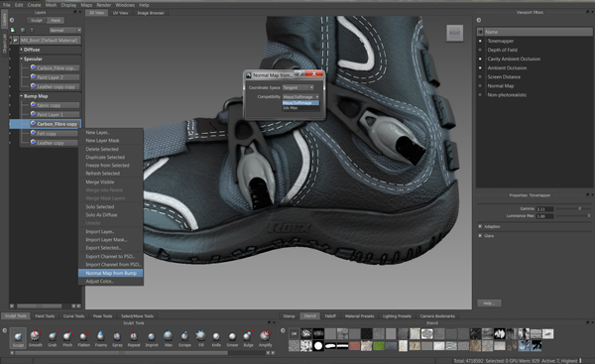Click the Layers panel horizontal scrollbar
This screenshot has height=364, width=595.
coord(40,305)
